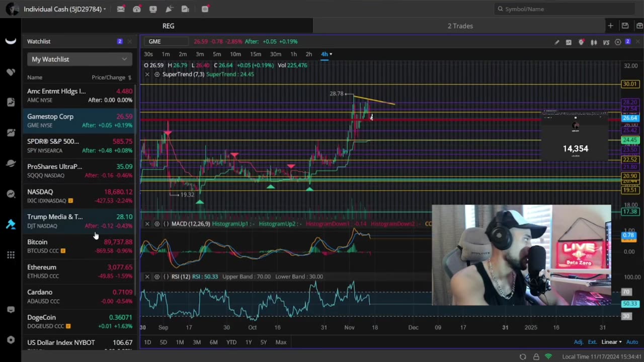
Task: Click the audio waveform icon in top bar
Action: tap(205, 9)
